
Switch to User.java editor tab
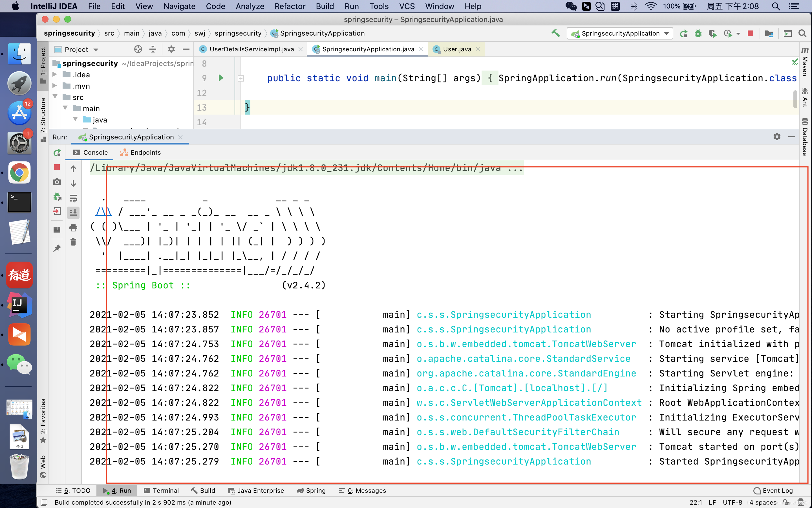(x=457, y=49)
